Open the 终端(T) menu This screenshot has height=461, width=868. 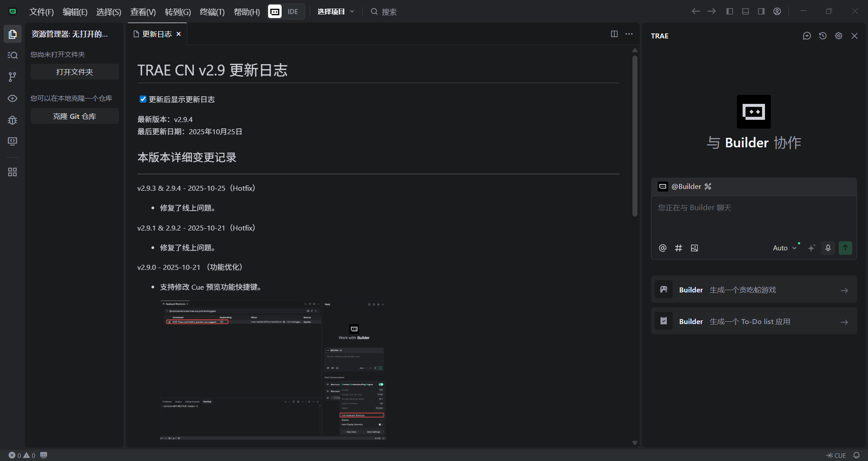point(212,12)
